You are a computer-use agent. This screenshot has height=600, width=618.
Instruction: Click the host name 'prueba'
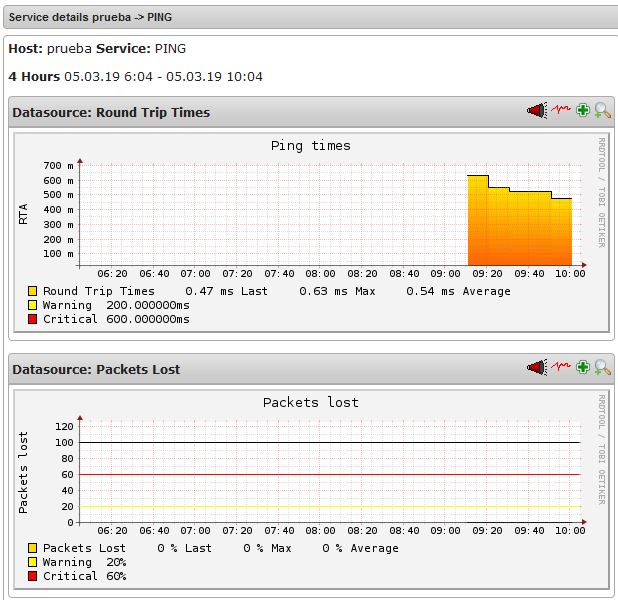[x=69, y=48]
